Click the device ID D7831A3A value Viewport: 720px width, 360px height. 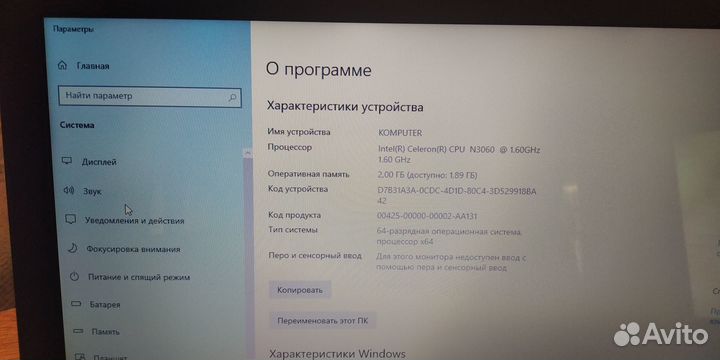click(x=456, y=196)
